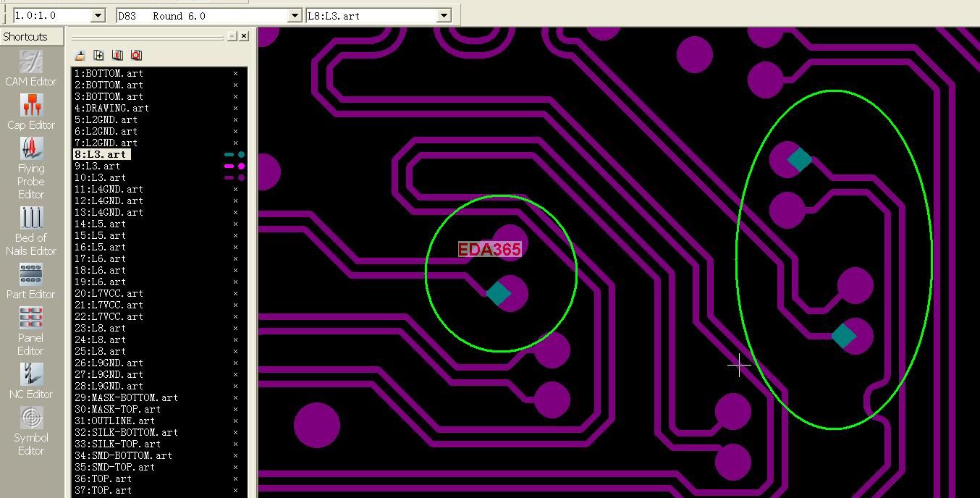Select layer 35:SMD-TOP.art in list
The height and width of the screenshot is (498, 980).
[x=114, y=467]
